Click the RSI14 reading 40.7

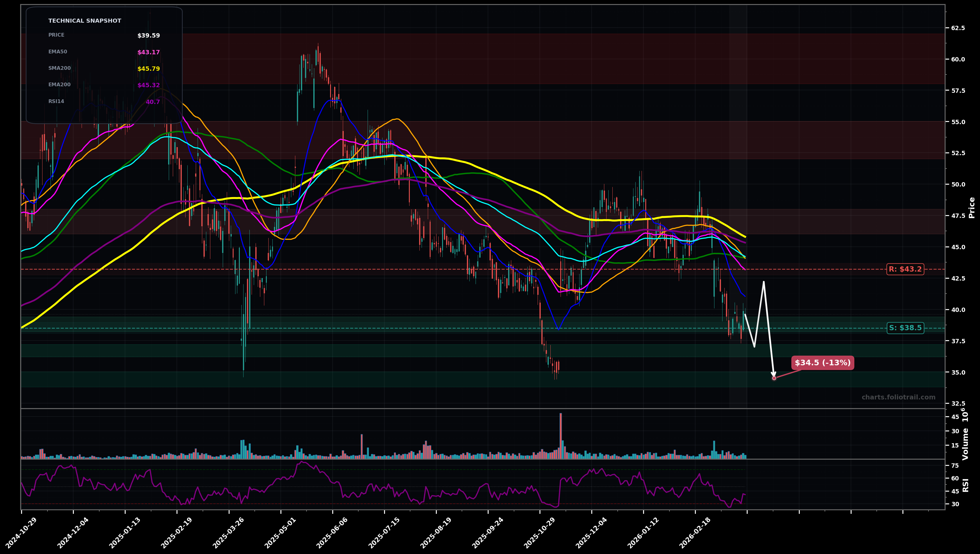pyautogui.click(x=153, y=101)
